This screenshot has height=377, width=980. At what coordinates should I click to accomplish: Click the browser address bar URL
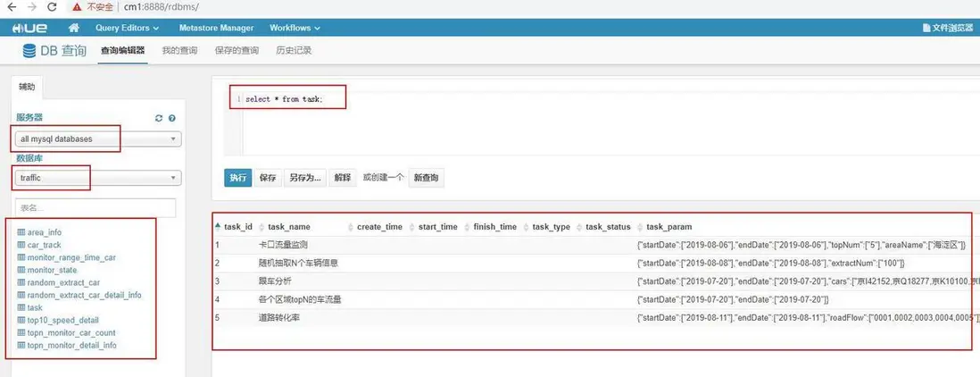[x=161, y=7]
